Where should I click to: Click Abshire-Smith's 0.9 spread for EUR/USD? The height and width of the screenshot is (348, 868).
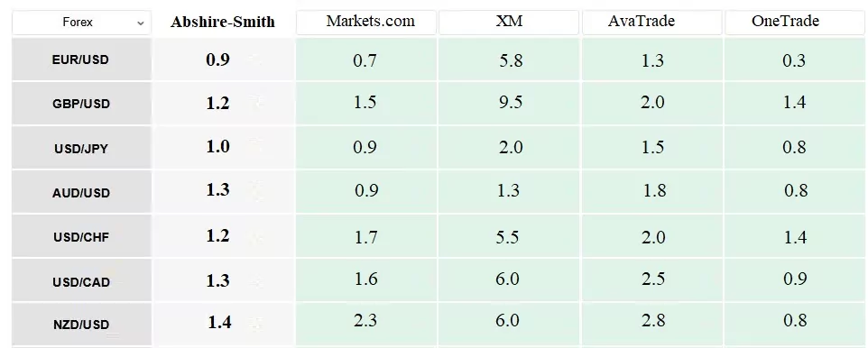(x=217, y=60)
